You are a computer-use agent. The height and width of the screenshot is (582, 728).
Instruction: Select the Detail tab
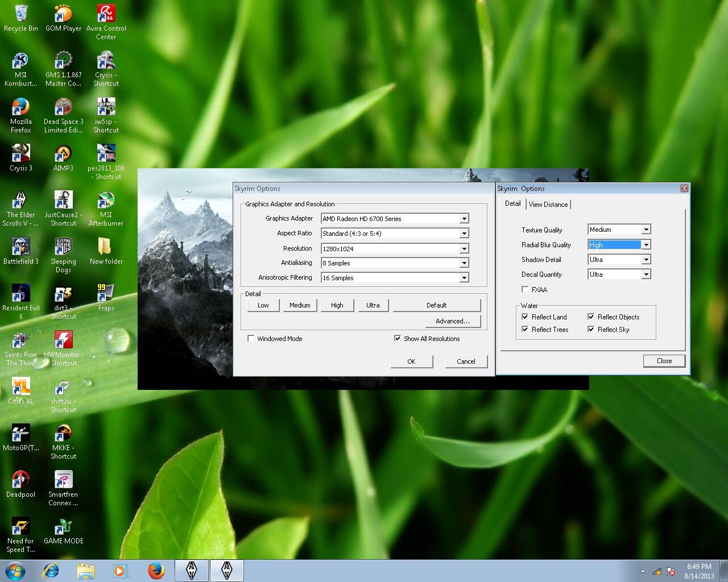pos(513,203)
